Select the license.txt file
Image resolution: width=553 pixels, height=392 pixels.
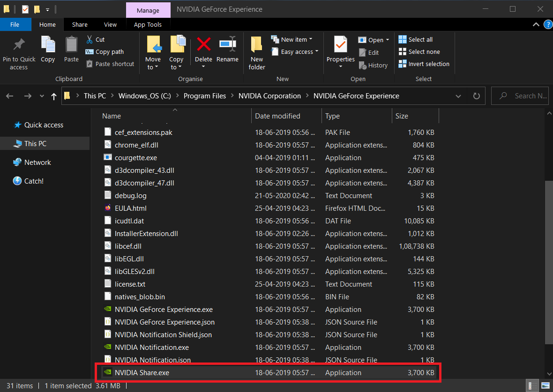click(x=130, y=284)
